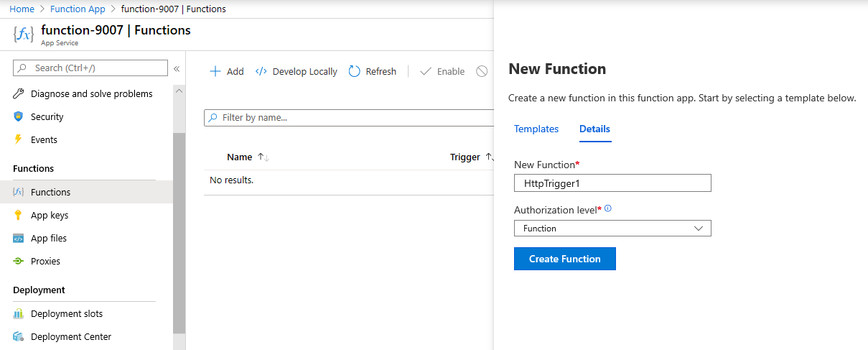Click the App files code icon

19,238
